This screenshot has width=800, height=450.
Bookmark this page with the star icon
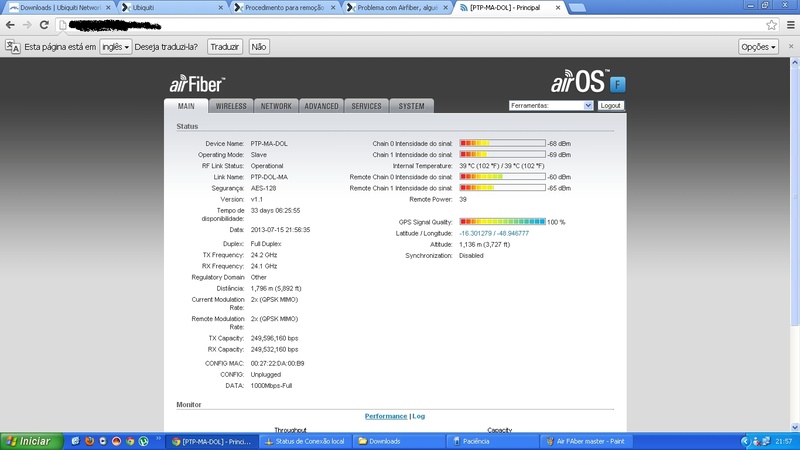[x=771, y=24]
